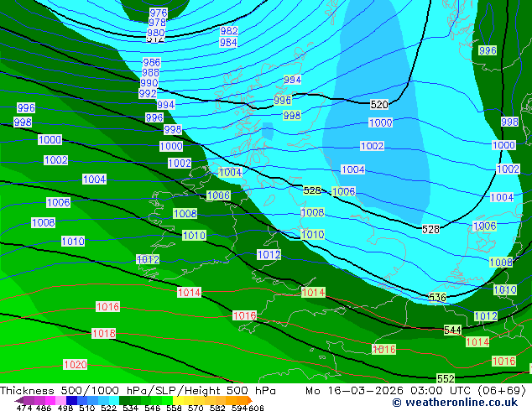Click the red 1018 isobar label

104,334
